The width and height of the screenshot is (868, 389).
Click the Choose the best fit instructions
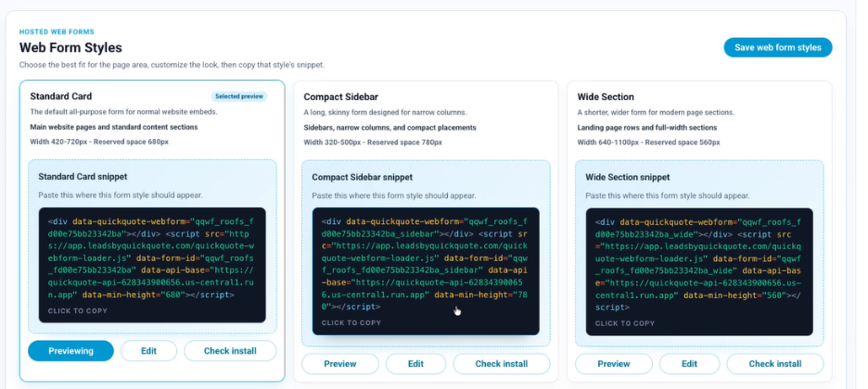click(x=172, y=65)
